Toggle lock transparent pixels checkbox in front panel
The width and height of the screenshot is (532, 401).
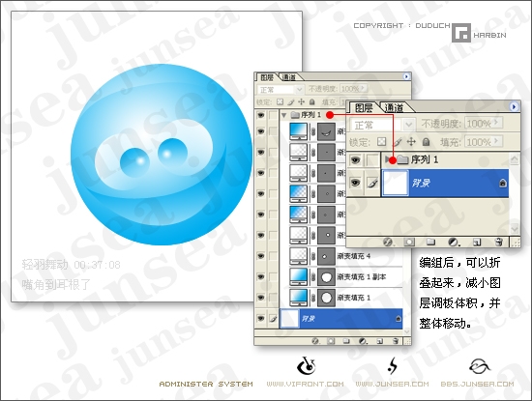(382, 141)
